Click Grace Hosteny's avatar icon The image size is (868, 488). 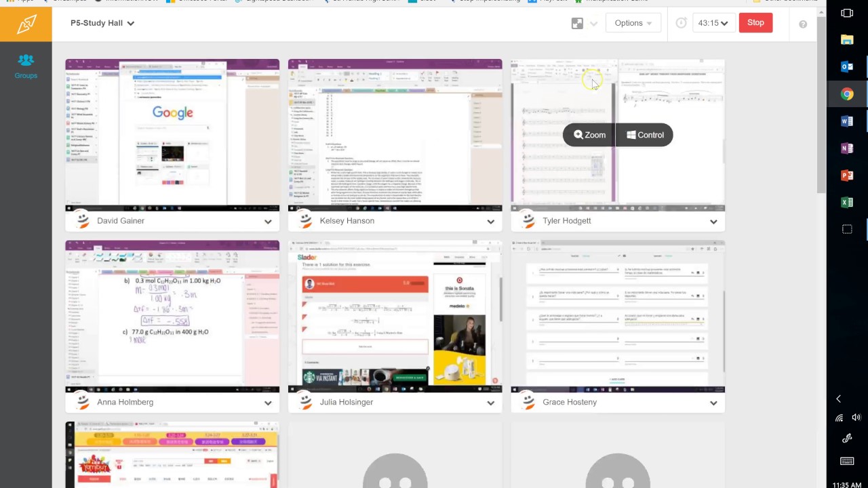point(528,402)
